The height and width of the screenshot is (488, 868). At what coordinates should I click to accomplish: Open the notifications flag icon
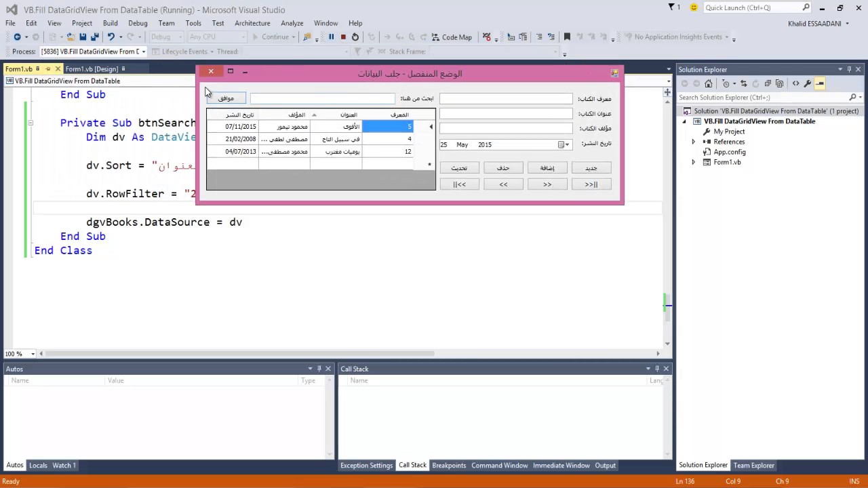[673, 7]
